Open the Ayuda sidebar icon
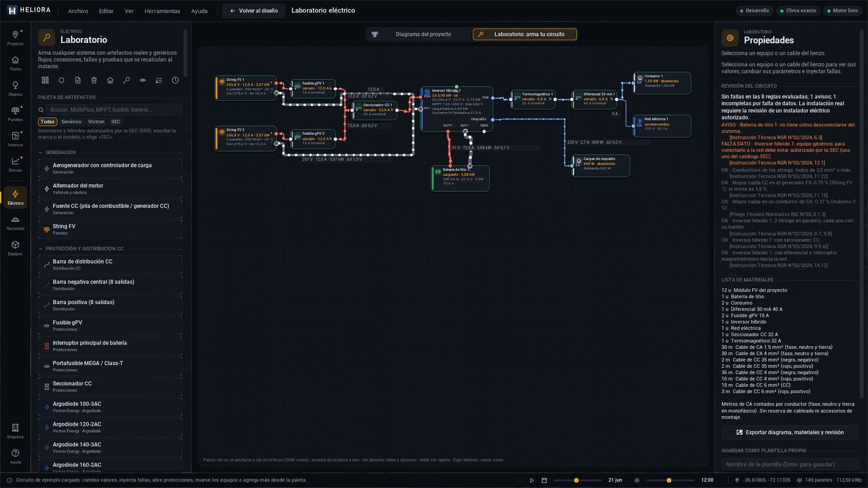Viewport: 868px width, 488px height. pyautogui.click(x=15, y=457)
